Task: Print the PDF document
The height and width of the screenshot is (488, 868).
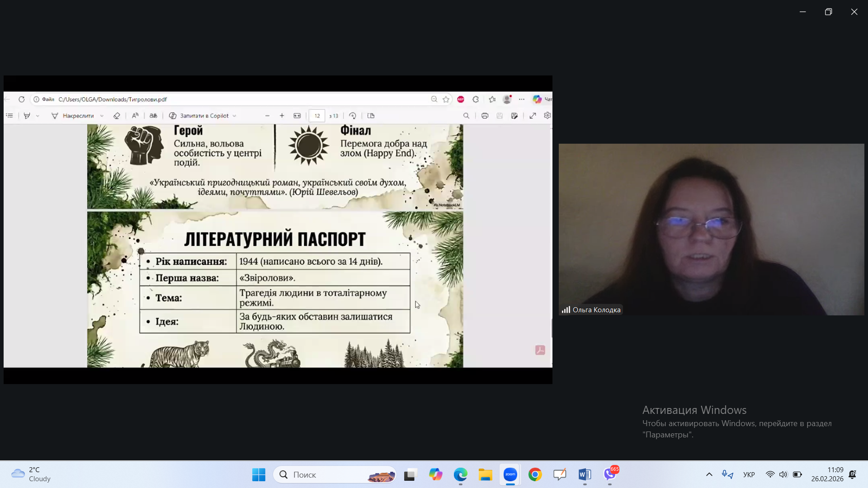Action: 485,116
